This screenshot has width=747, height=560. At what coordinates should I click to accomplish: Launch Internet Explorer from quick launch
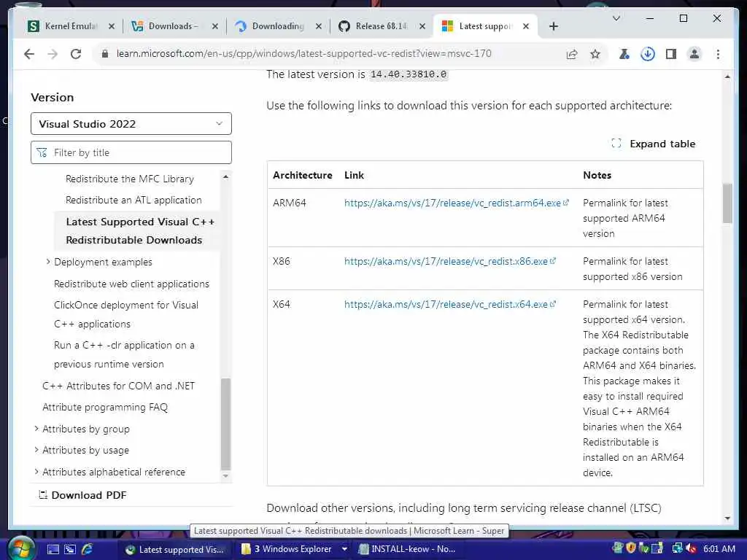click(88, 550)
